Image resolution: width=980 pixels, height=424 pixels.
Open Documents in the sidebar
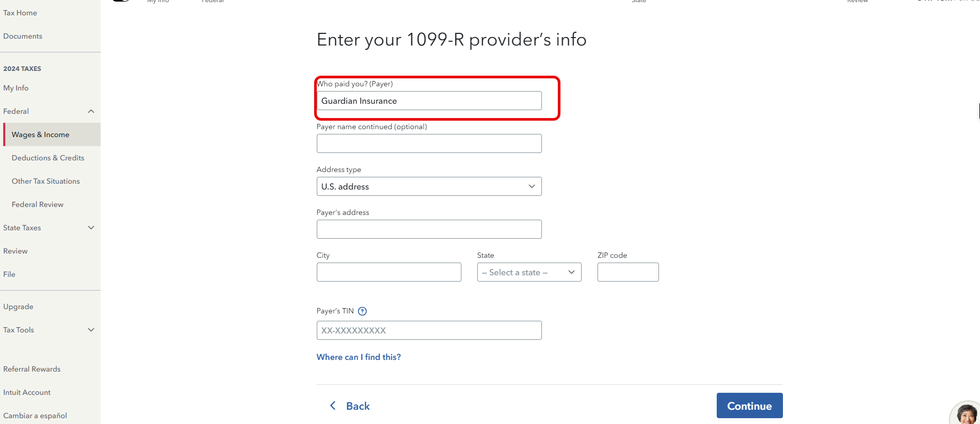coord(23,36)
